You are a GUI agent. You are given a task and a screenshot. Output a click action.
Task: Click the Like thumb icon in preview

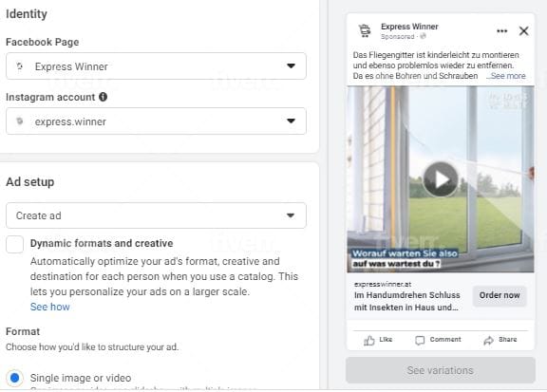[369, 340]
